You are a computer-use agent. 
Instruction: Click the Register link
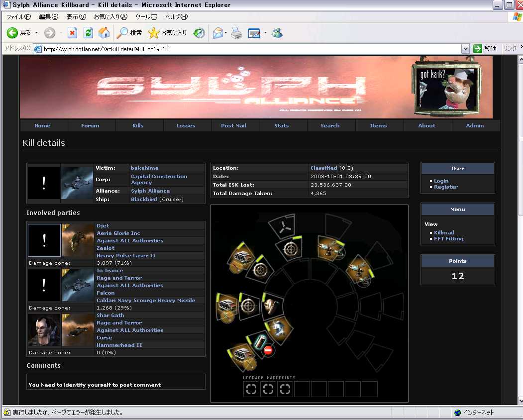coord(446,187)
